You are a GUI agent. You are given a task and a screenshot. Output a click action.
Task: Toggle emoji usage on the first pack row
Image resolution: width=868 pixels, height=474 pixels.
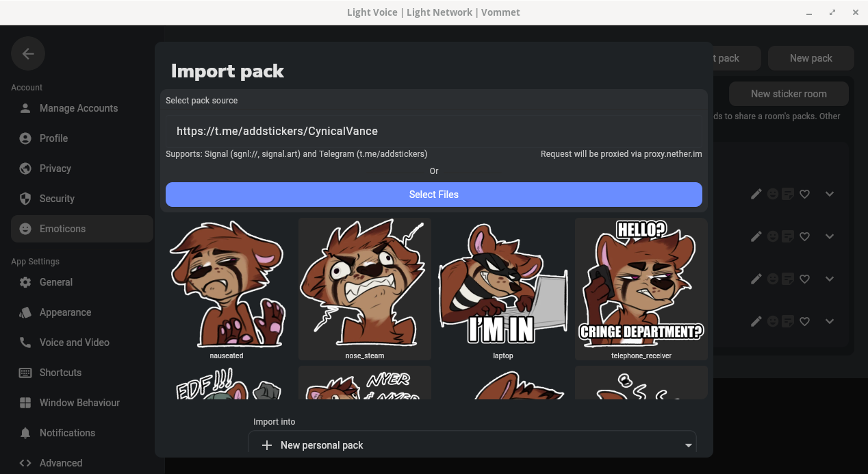pos(773,194)
